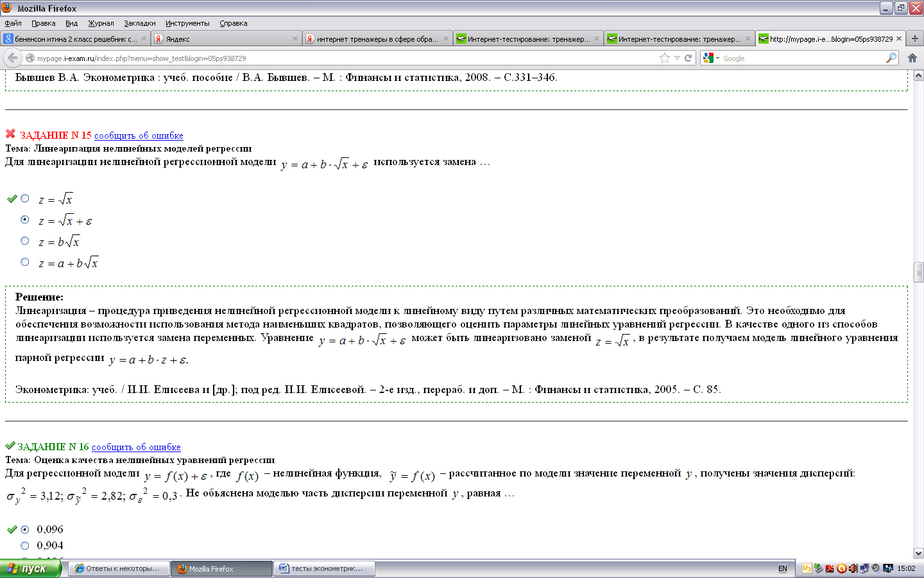Open the Инструменты menu
Image resolution: width=924 pixels, height=578 pixels.
[187, 23]
